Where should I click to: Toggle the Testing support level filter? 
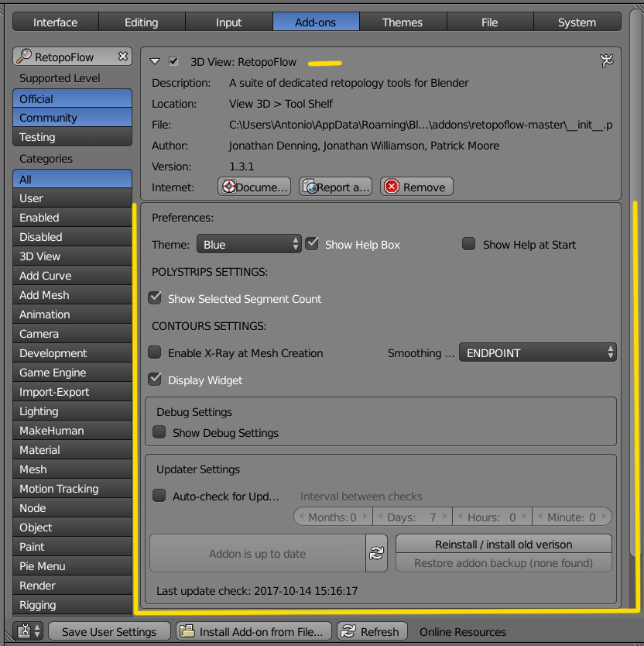click(72, 136)
